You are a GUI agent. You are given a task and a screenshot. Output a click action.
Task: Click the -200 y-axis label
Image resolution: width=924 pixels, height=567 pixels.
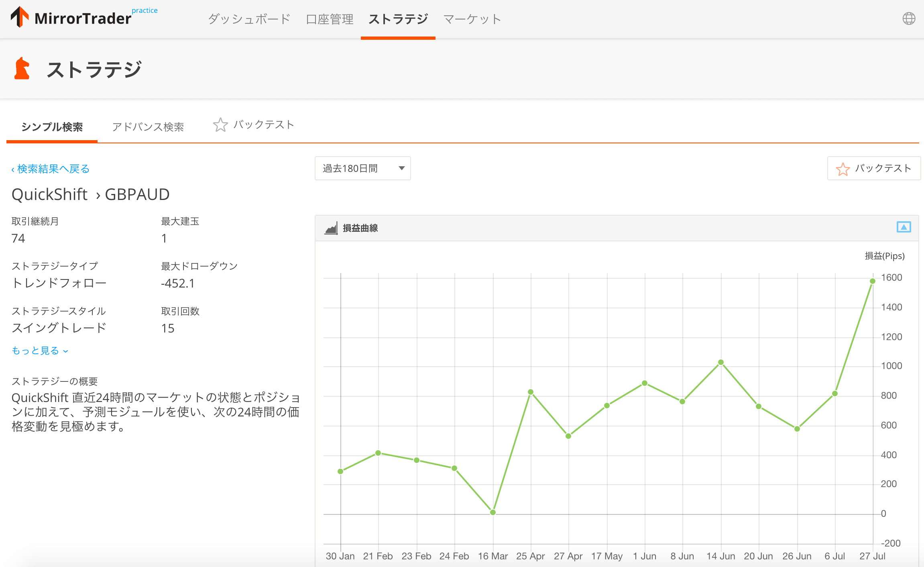coord(891,543)
